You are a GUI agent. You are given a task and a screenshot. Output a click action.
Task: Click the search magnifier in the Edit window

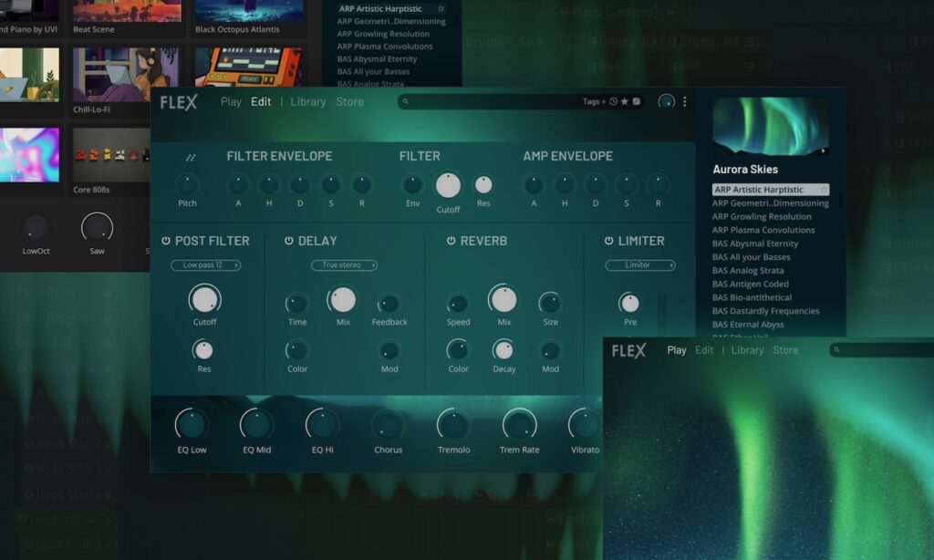click(406, 102)
